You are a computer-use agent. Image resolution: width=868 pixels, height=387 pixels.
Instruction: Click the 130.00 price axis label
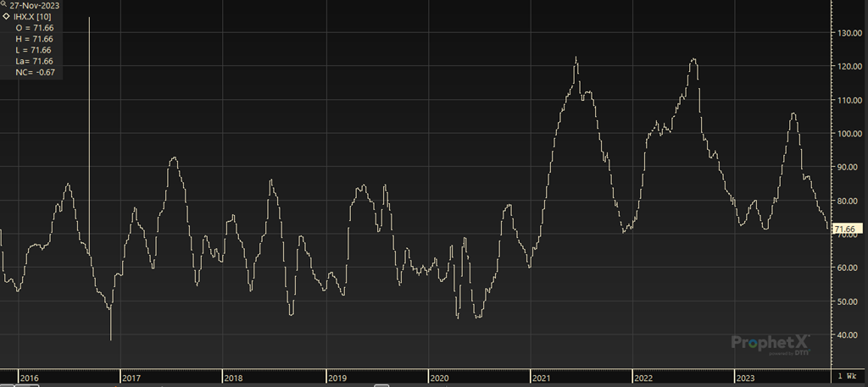click(850, 33)
